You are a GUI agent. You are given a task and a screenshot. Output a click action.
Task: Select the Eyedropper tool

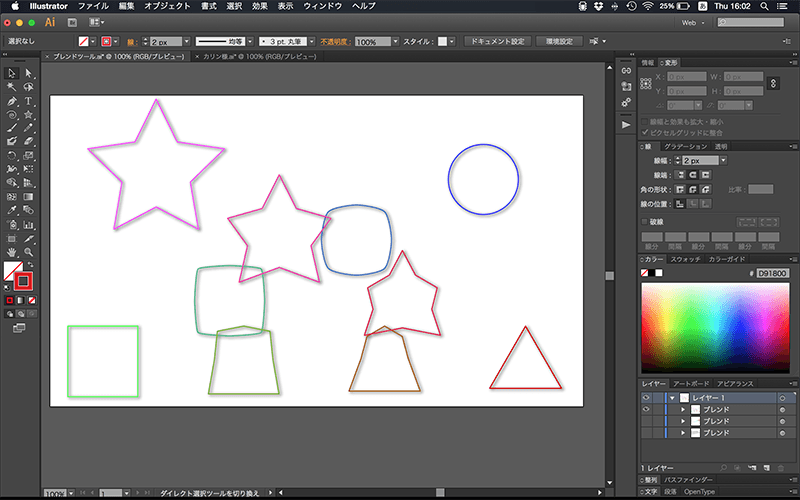tap(11, 210)
